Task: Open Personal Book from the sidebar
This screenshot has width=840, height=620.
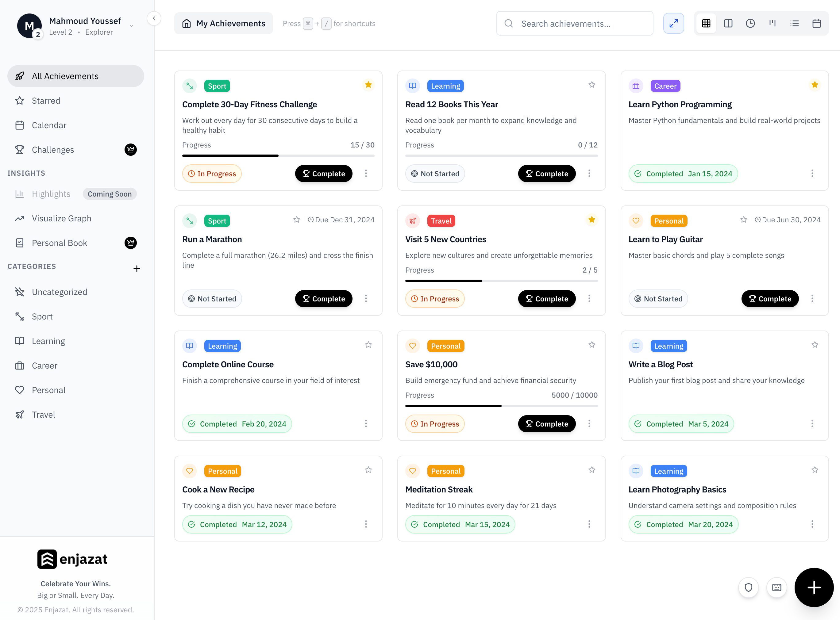Action: [x=59, y=243]
